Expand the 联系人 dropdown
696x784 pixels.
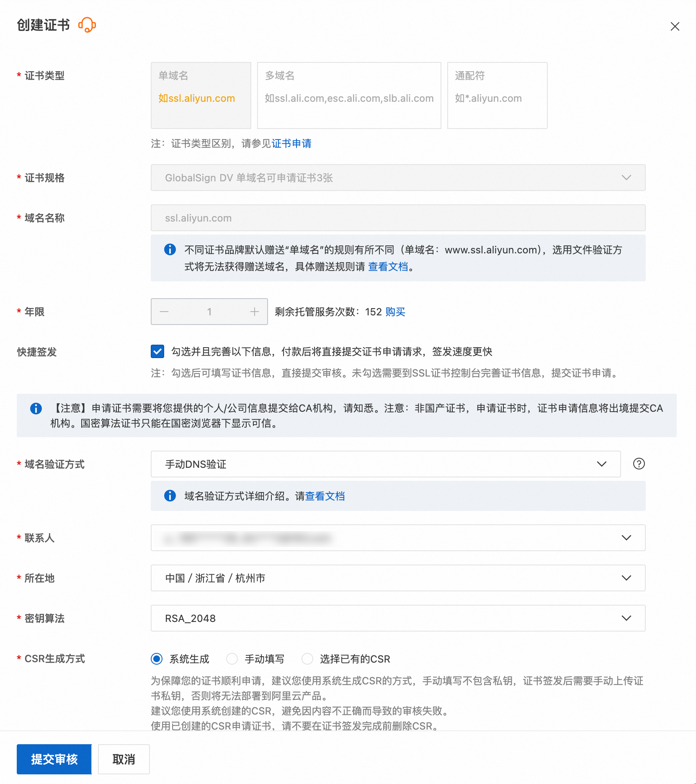pyautogui.click(x=398, y=538)
